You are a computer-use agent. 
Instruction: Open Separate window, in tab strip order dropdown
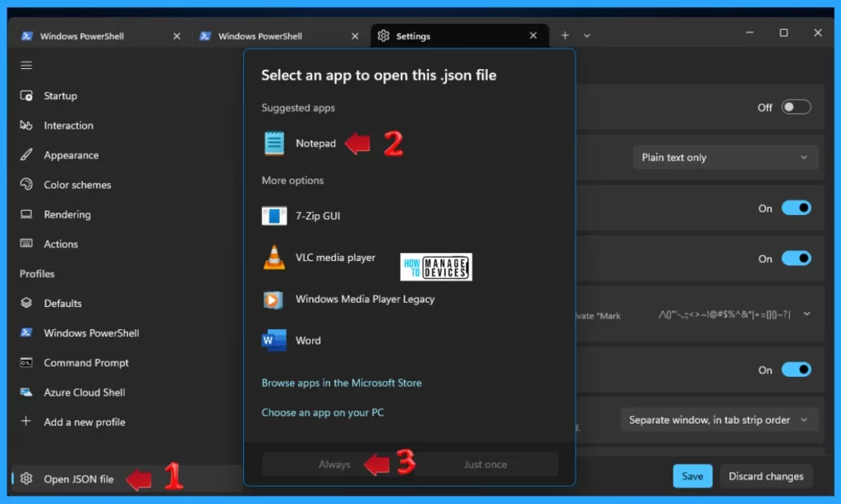tap(719, 419)
